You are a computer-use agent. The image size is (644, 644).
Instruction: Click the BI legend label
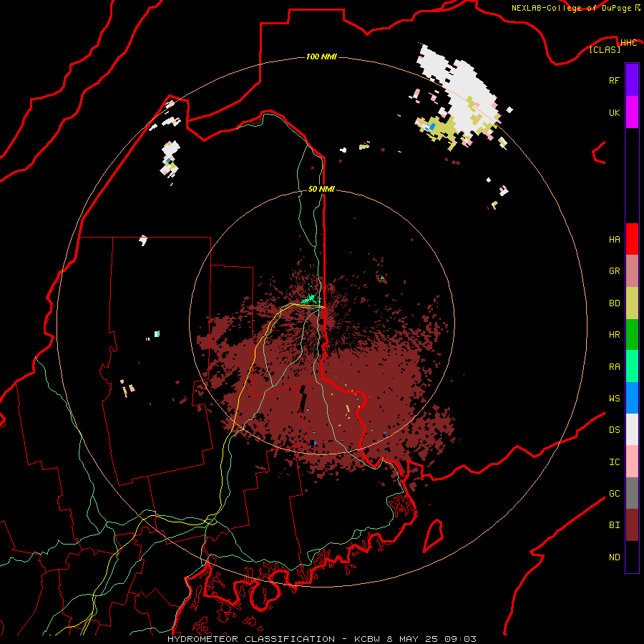point(614,525)
